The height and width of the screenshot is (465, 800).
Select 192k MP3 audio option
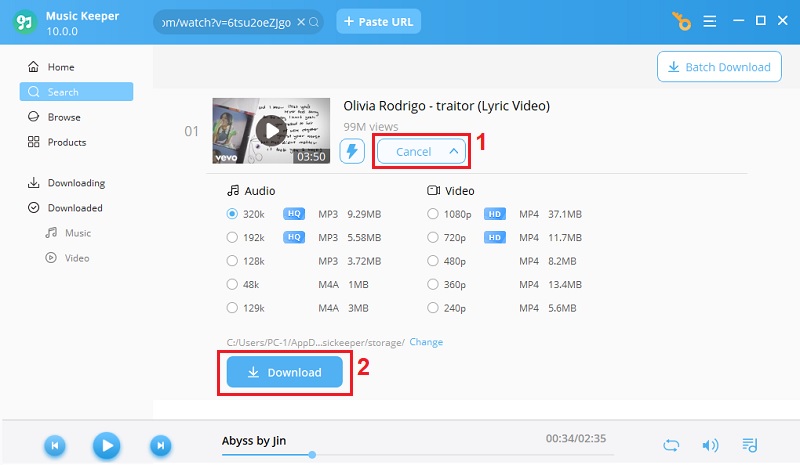[232, 237]
